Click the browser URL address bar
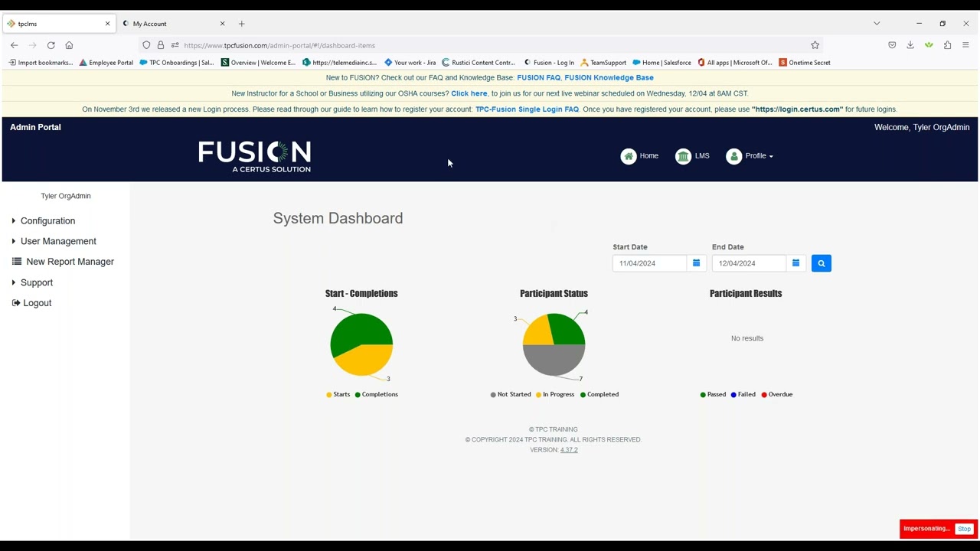Viewport: 980px width, 551px height. 490,45
